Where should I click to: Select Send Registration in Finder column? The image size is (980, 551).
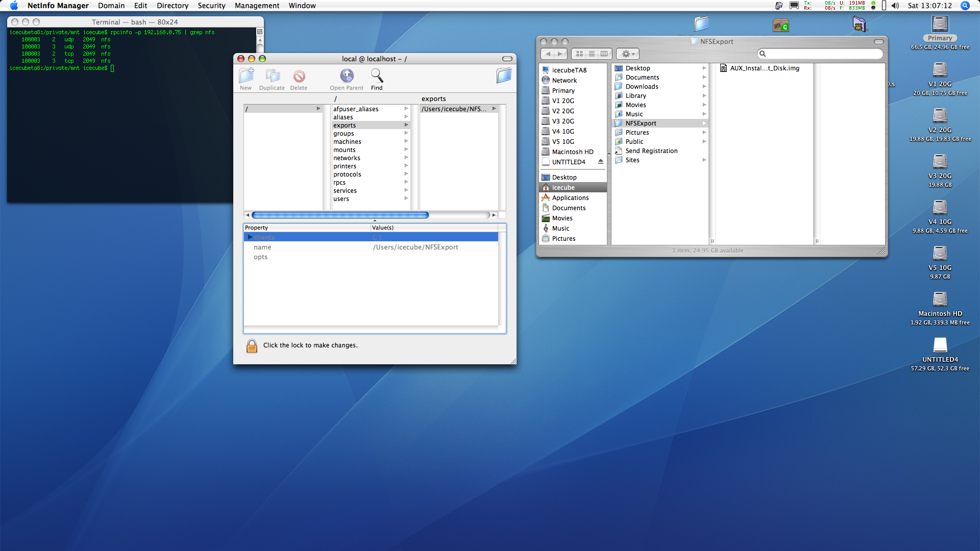(x=651, y=151)
